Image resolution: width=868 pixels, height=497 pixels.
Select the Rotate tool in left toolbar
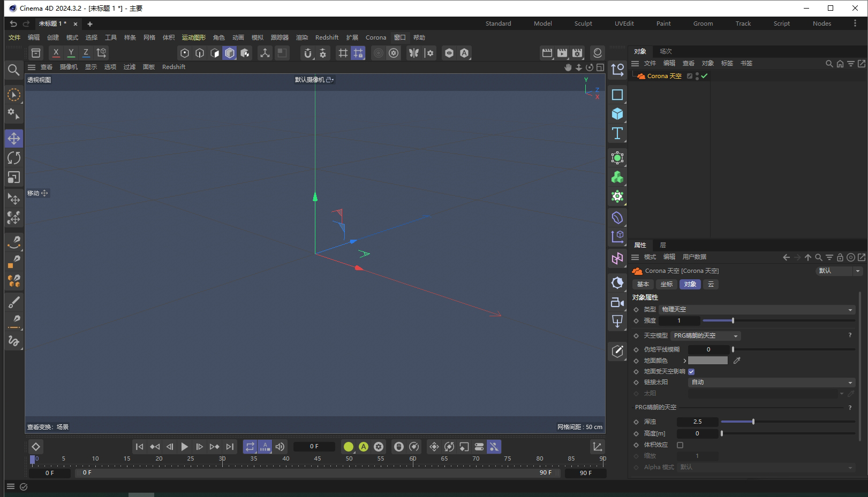(14, 158)
